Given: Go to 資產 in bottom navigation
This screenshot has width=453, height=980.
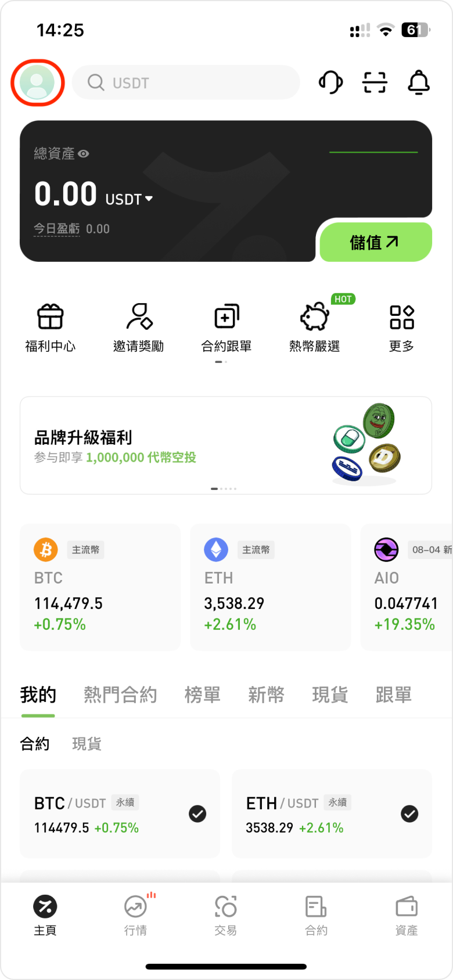Looking at the screenshot, I should pyautogui.click(x=407, y=915).
